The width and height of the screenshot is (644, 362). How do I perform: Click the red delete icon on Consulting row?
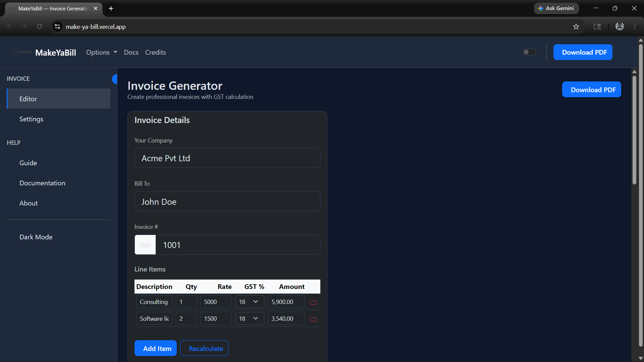click(313, 302)
